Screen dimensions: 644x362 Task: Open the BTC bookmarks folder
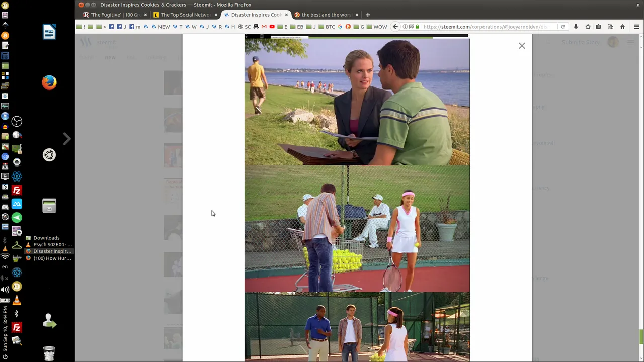(327, 27)
